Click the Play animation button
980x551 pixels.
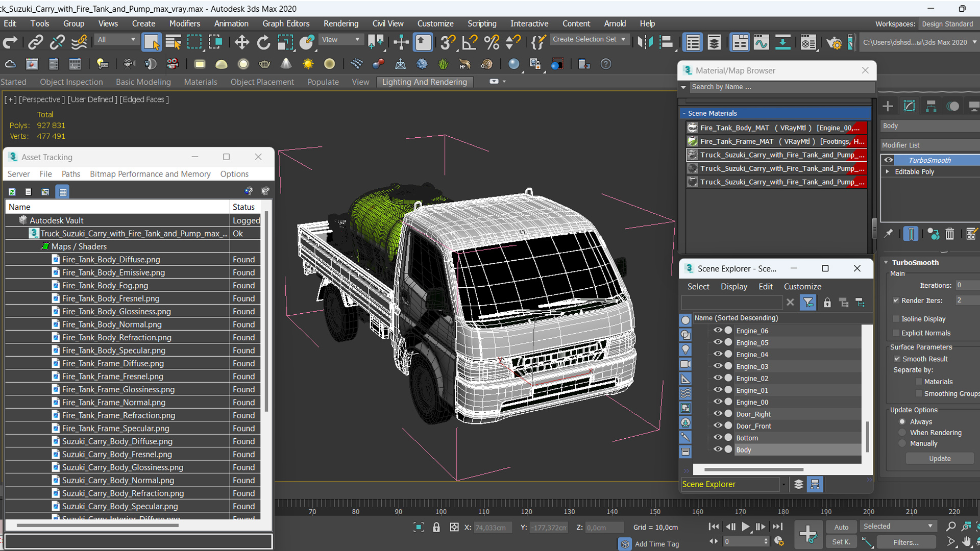click(x=745, y=527)
